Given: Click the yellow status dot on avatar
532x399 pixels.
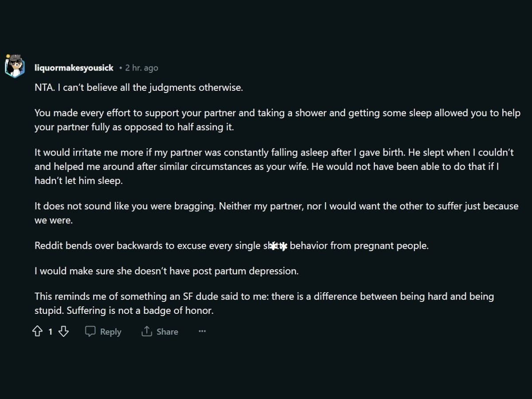Looking at the screenshot, I should (8, 57).
